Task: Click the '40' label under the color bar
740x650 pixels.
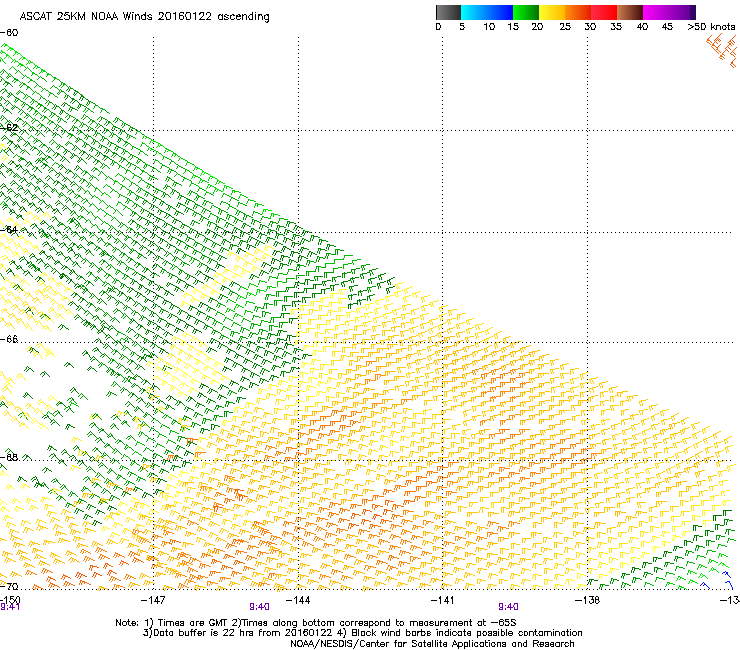Action: 642,27
